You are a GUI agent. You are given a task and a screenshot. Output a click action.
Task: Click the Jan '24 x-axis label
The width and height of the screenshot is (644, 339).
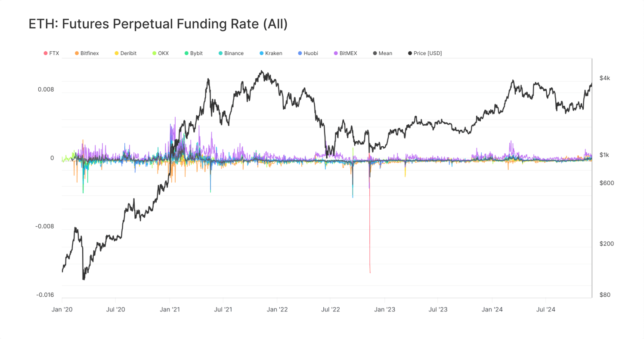(492, 309)
